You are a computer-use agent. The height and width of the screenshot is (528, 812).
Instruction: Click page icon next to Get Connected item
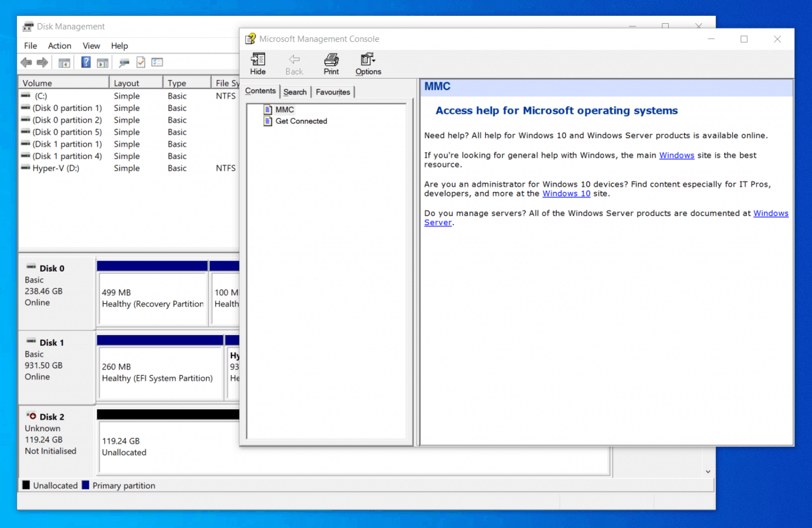tap(268, 121)
